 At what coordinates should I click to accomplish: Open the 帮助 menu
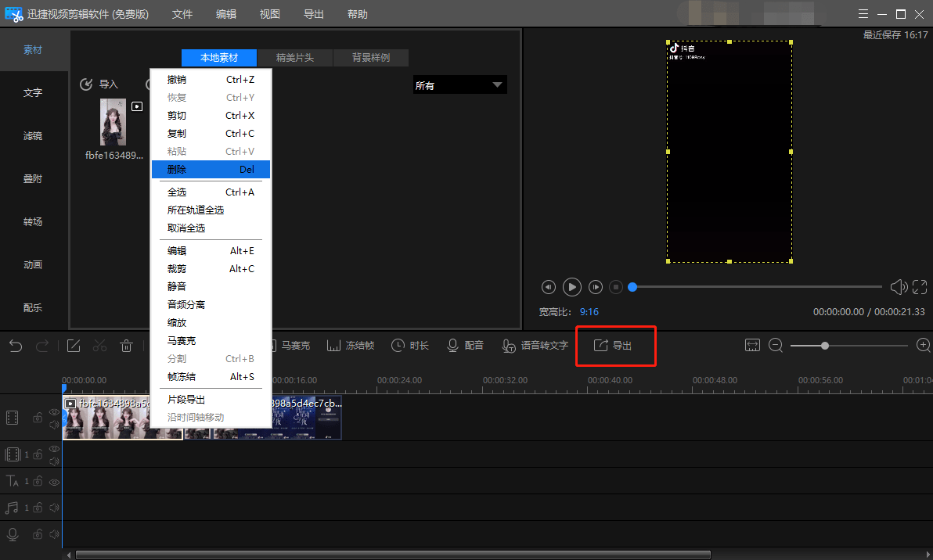[358, 14]
